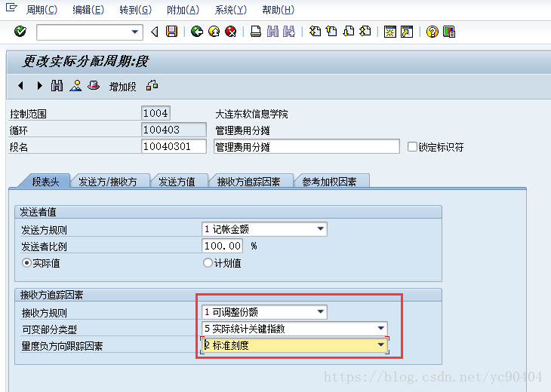Click the red hat icon in application toolbar

tap(94, 85)
